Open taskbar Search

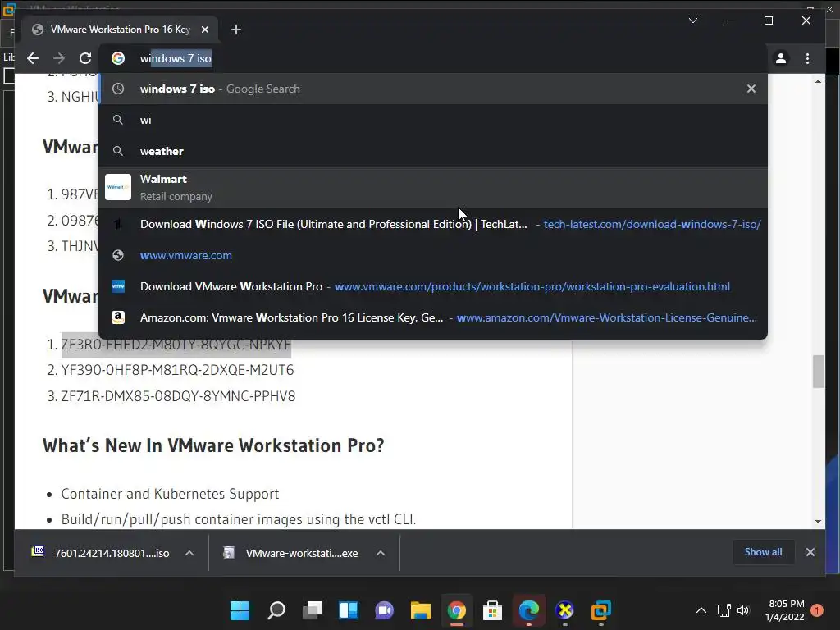(x=276, y=610)
